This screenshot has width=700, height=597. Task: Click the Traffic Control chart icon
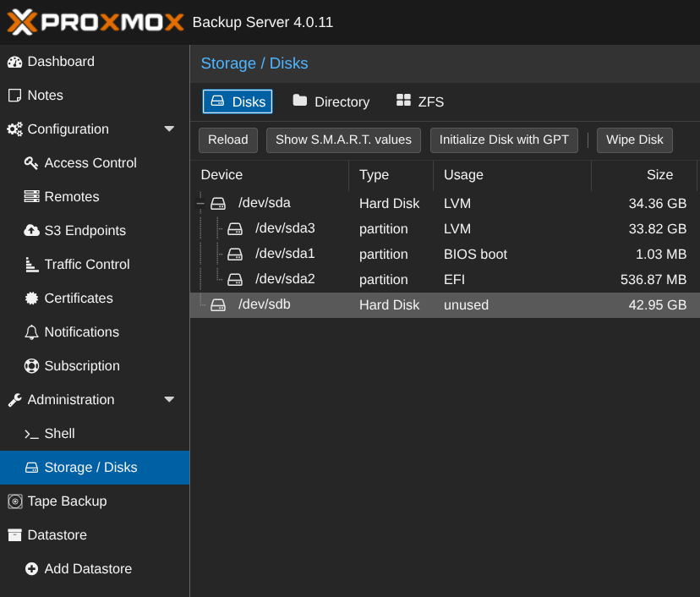31,265
